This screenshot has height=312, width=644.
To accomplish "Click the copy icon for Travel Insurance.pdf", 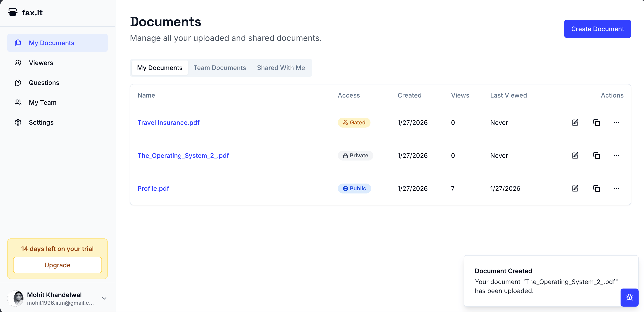I will tap(596, 122).
